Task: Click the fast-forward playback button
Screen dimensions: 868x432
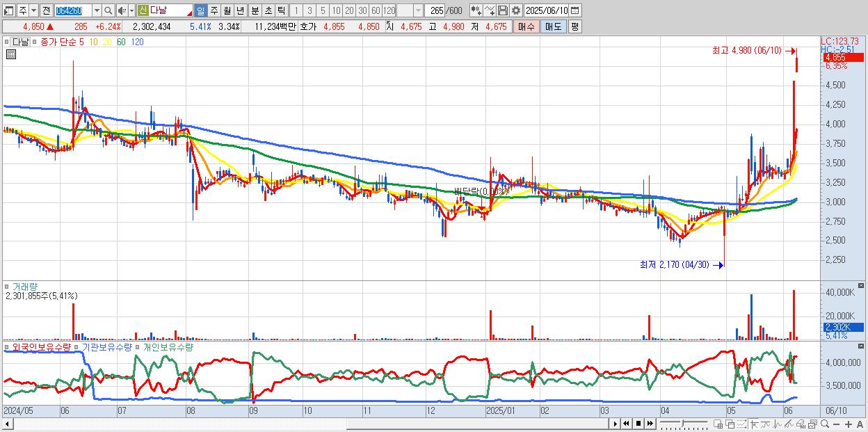Action: (650, 424)
